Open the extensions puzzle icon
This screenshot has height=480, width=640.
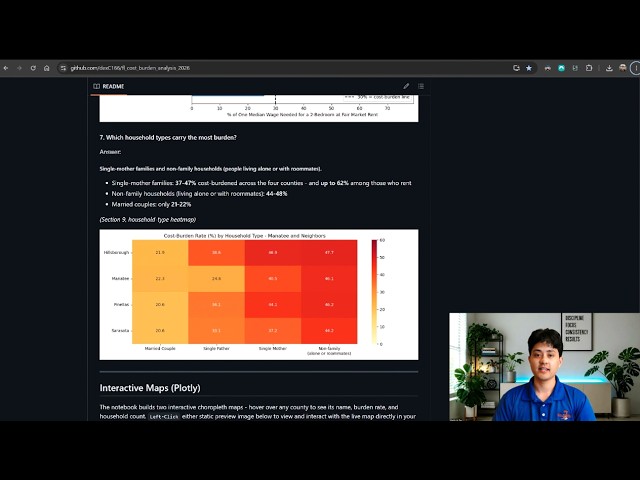[x=589, y=68]
